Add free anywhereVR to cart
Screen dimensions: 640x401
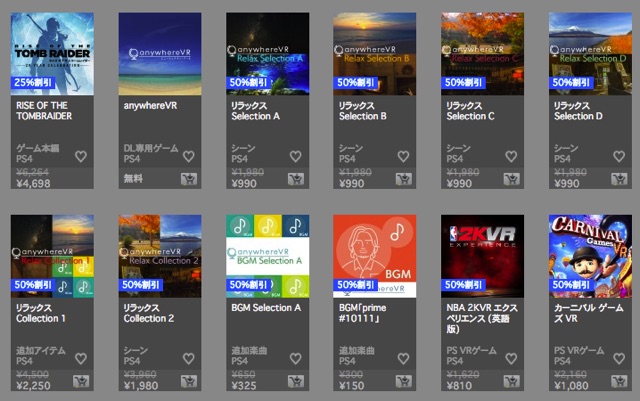click(x=189, y=179)
